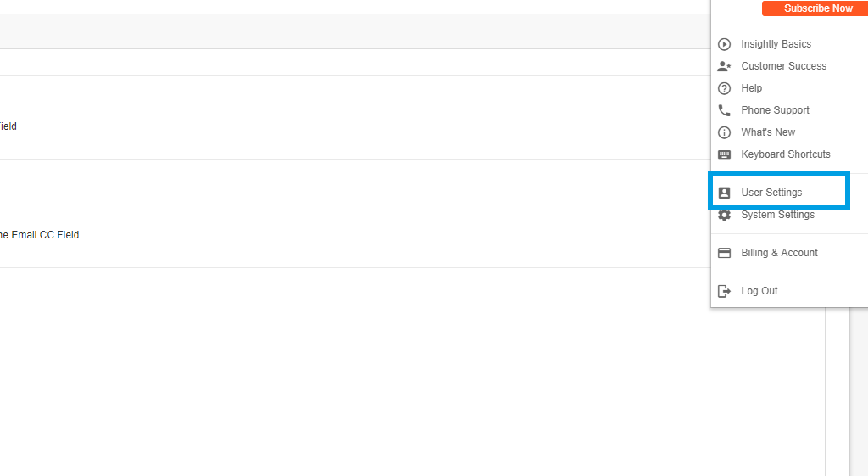868x476 pixels.
Task: Click the What's New info icon
Action: (724, 132)
